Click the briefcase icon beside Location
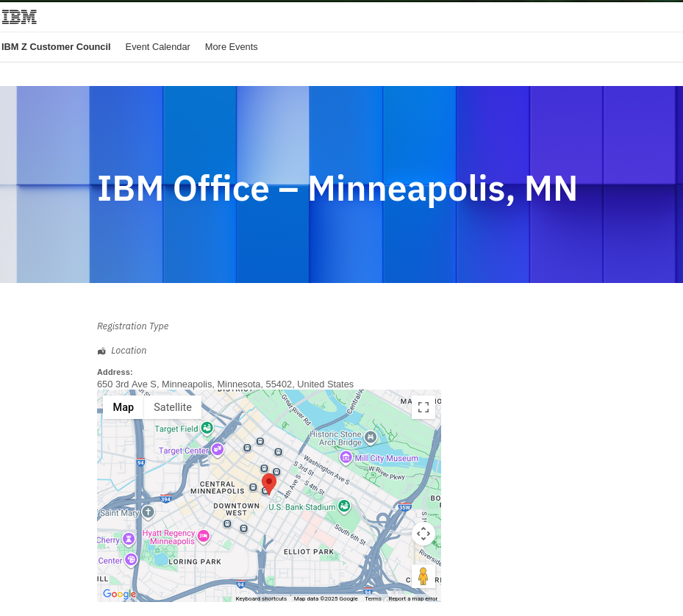 [x=101, y=351]
